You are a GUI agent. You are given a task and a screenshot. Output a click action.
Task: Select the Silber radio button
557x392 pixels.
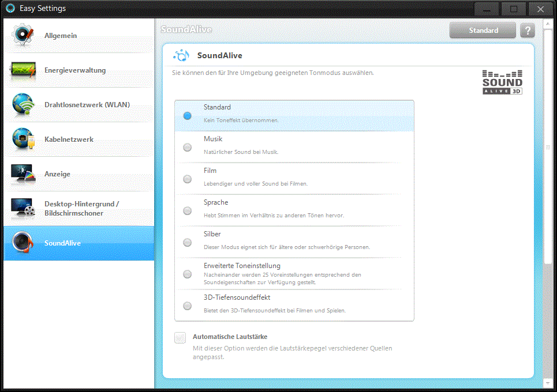pos(187,243)
